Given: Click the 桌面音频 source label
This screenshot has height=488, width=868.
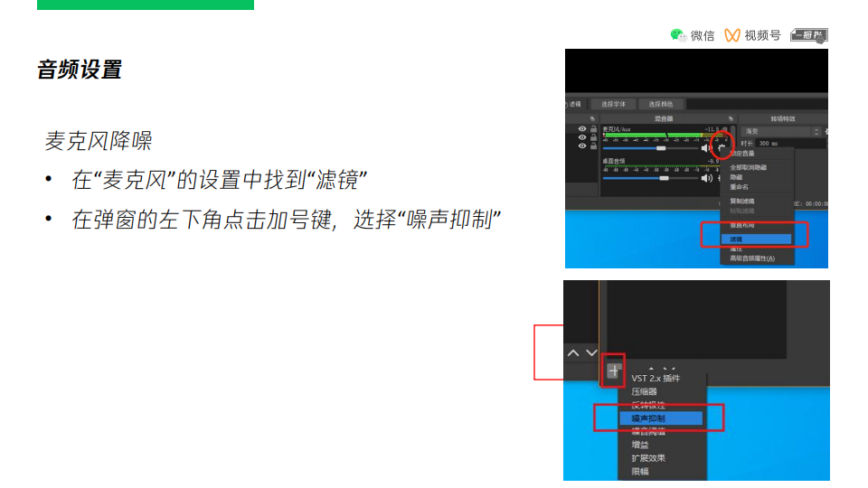Looking at the screenshot, I should [x=614, y=161].
